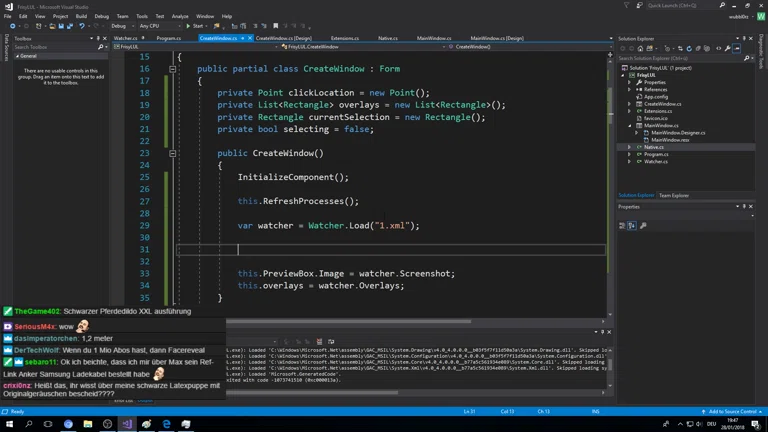This screenshot has height=432, width=768.
Task: Toggle Preview Selected Items in Solution Explorer
Action: pos(738,48)
